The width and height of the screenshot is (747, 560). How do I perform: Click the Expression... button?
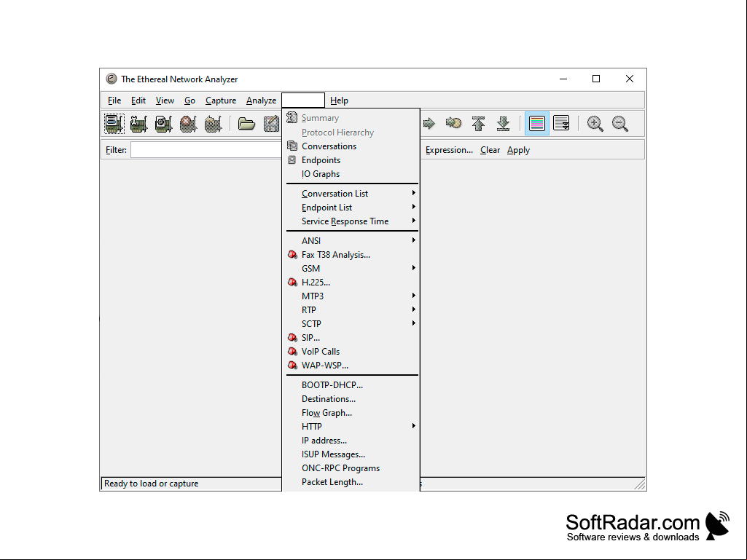[x=449, y=150]
